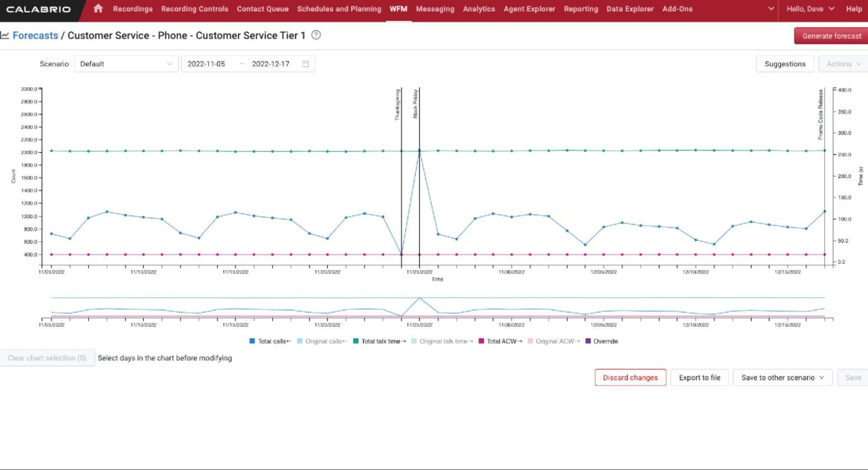Toggle visibility of the Total ACW series
Viewport: 868px width, 470px height.
[481, 341]
